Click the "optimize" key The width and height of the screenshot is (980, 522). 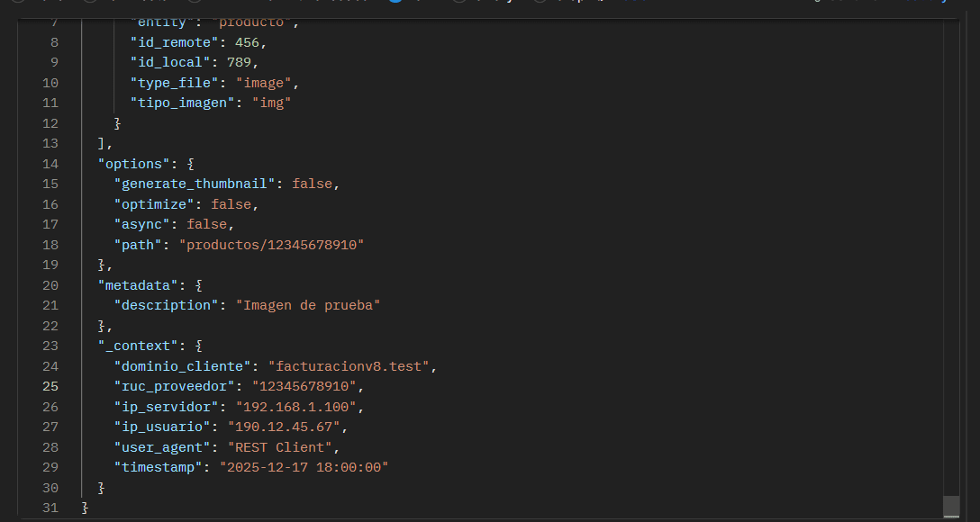[154, 205]
